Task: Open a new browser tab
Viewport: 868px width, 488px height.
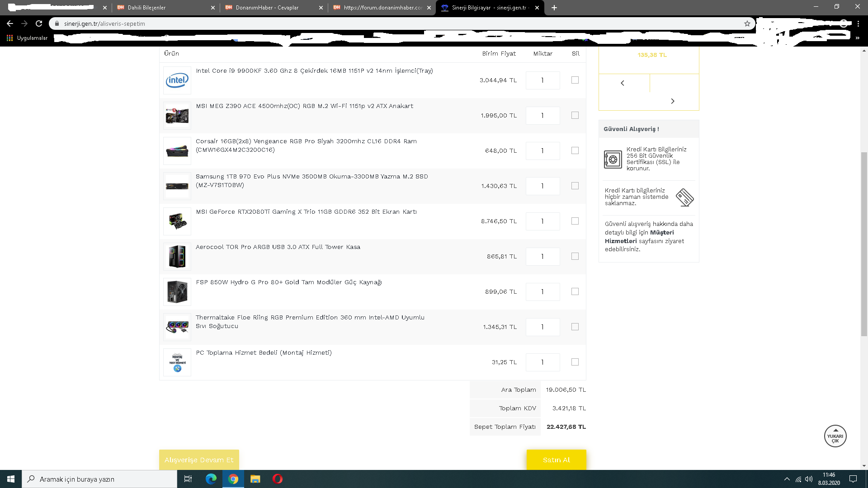Action: click(554, 8)
